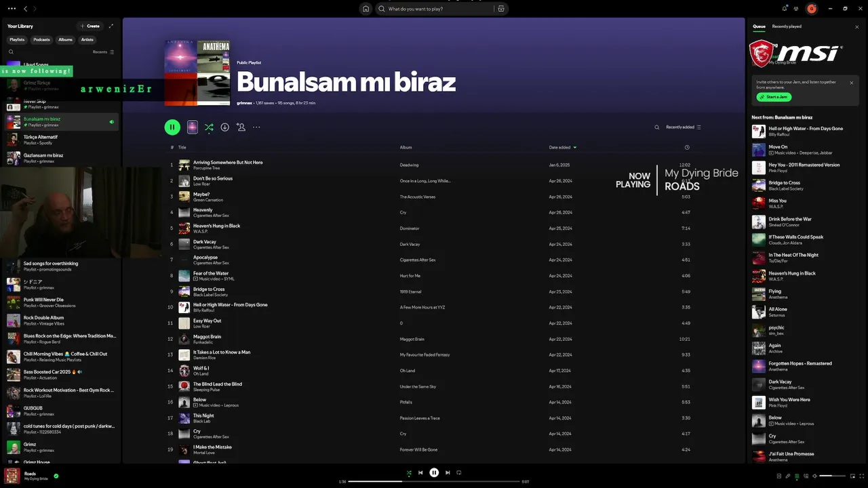Dismiss the Jam invite card
This screenshot has height=488, width=868.
(852, 83)
